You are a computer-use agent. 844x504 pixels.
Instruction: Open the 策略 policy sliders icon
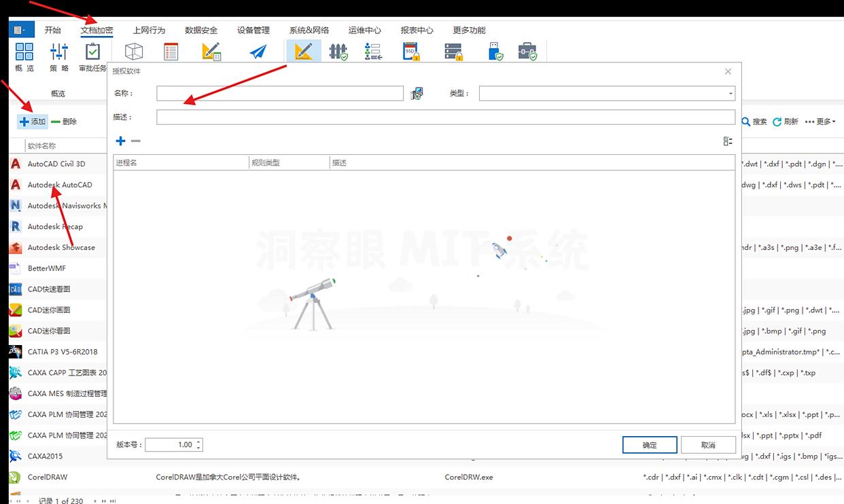pos(59,52)
